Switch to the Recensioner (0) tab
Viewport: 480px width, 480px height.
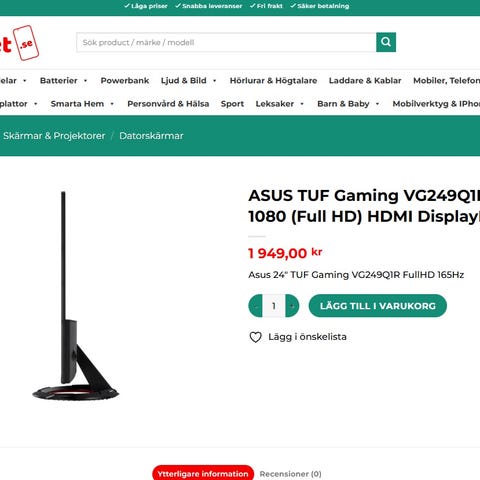point(290,474)
